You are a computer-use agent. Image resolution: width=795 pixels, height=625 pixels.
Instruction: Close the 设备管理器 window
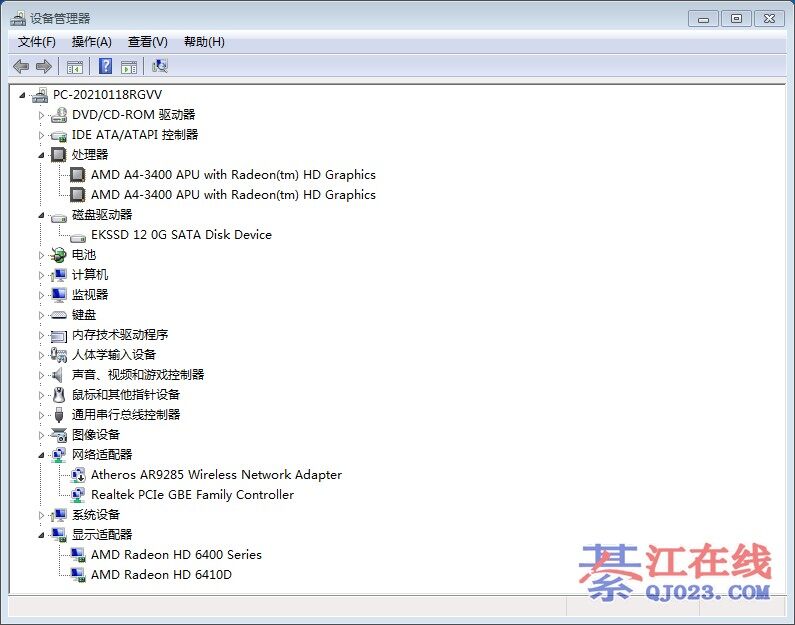coord(769,19)
